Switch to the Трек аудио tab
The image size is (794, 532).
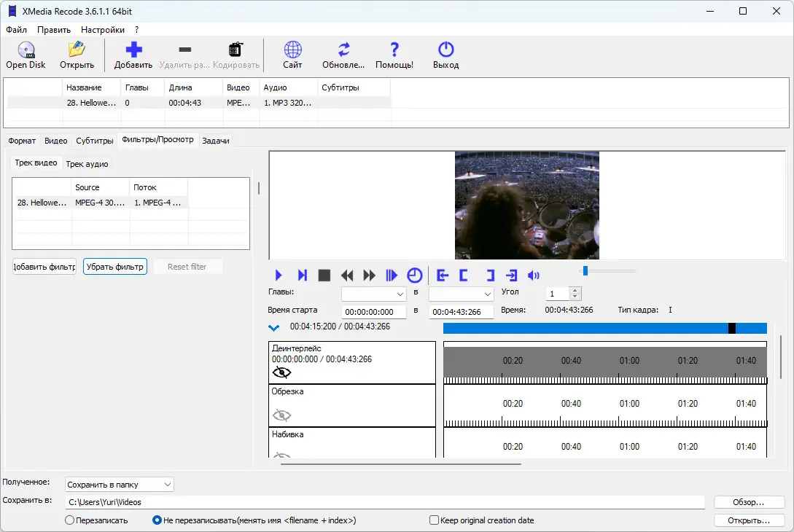click(x=87, y=164)
